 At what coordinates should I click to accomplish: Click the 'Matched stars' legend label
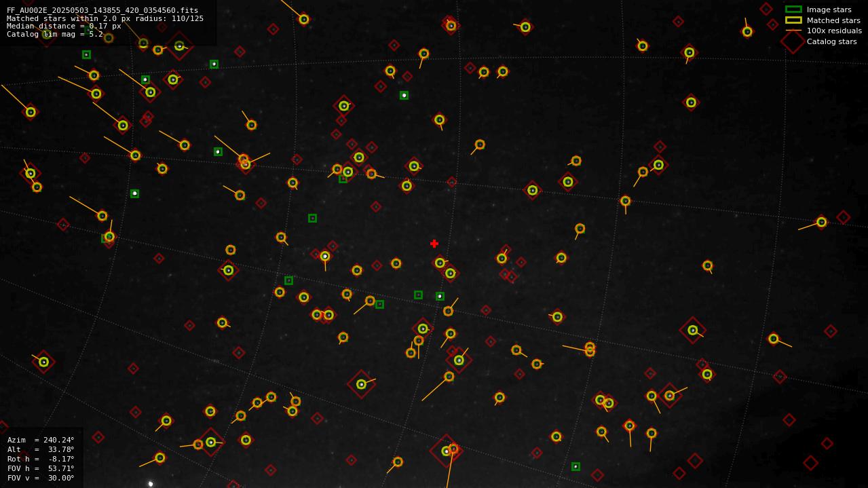[833, 20]
